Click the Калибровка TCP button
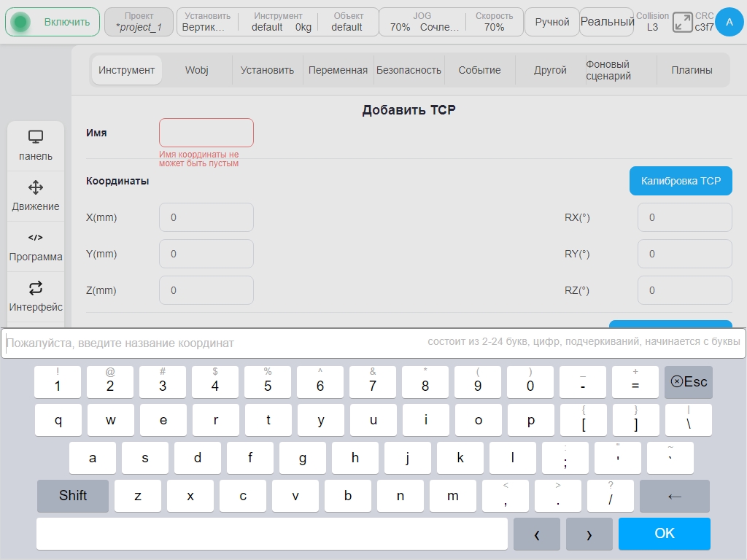Image resolution: width=747 pixels, height=560 pixels. point(681,181)
